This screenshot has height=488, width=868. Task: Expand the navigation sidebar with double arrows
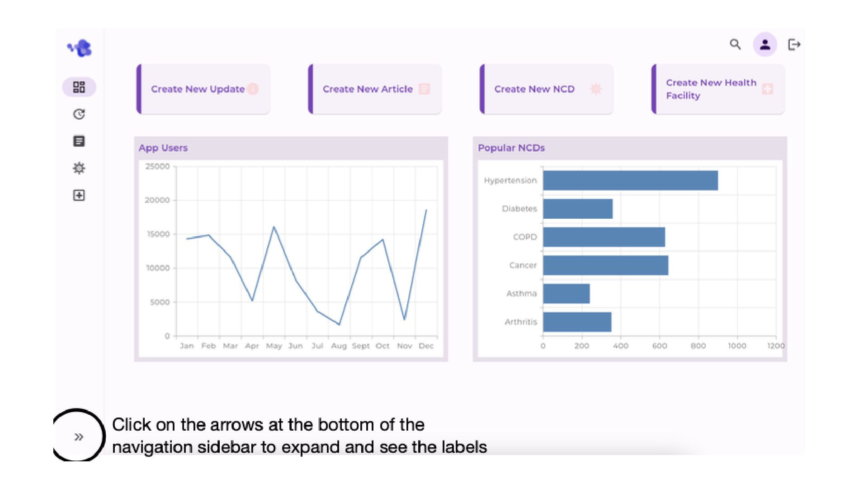(x=79, y=437)
